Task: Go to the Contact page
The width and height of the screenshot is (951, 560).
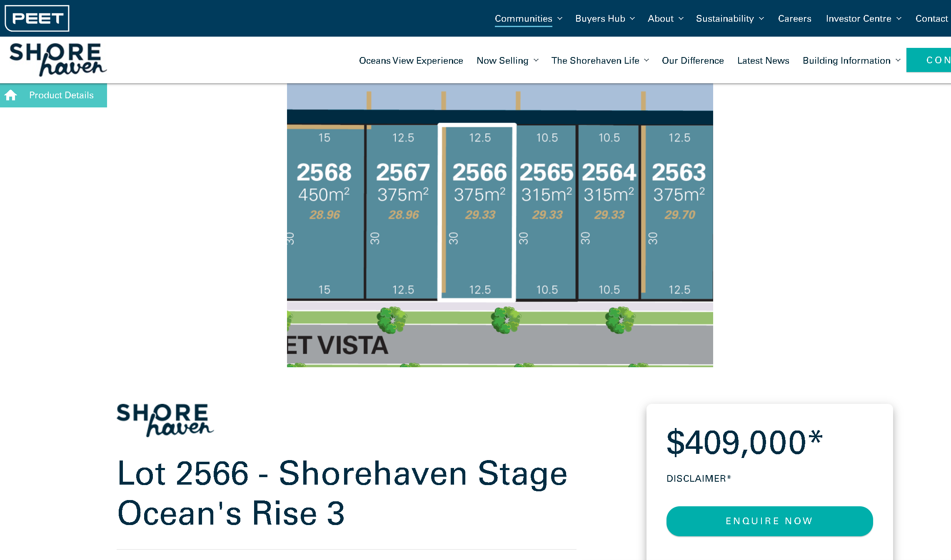Action: (x=931, y=19)
